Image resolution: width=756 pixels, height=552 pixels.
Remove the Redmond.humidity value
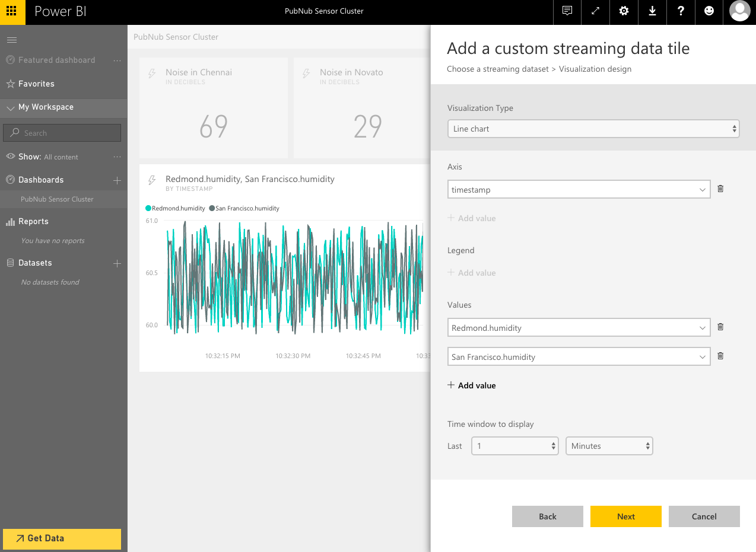click(720, 327)
